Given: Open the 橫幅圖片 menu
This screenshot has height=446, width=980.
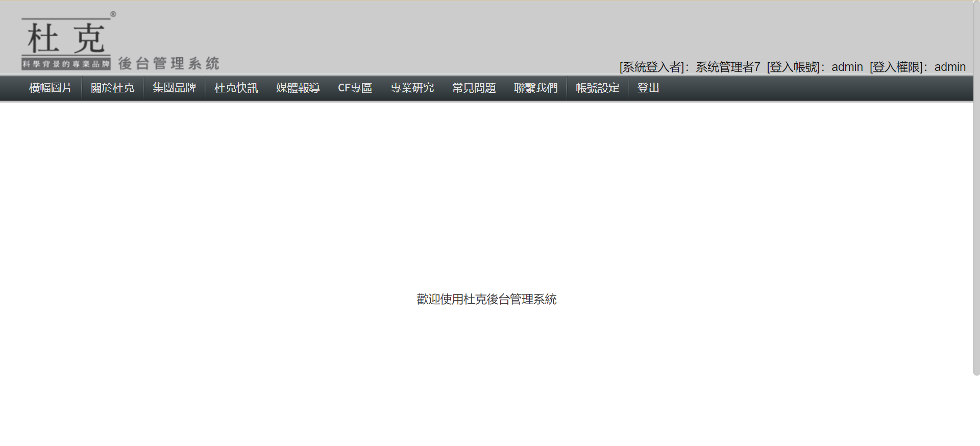Looking at the screenshot, I should tap(51, 88).
